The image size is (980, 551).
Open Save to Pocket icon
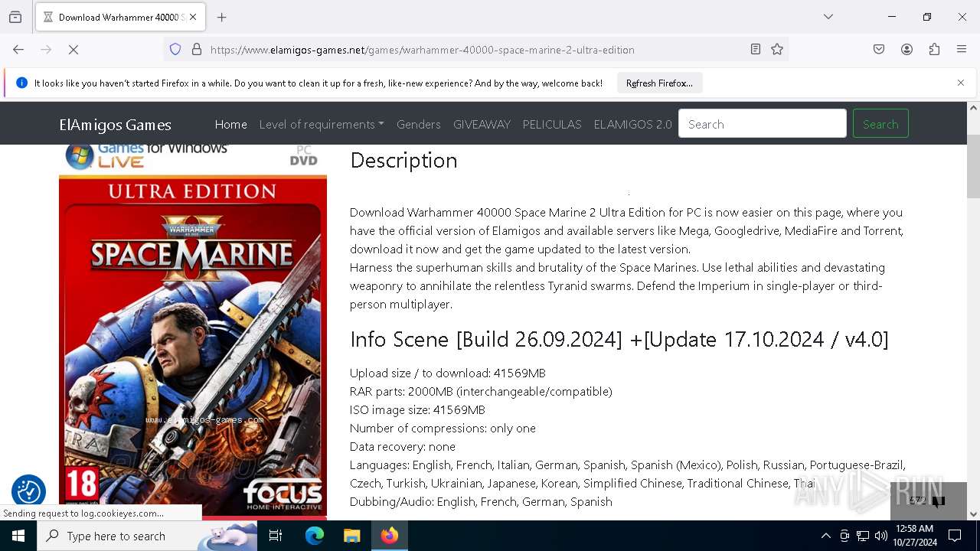click(x=879, y=50)
